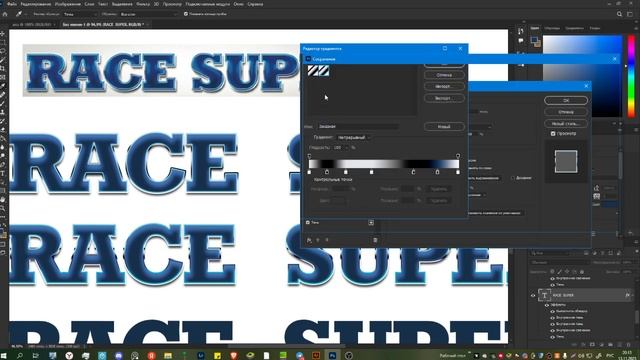Viewport: 640px width, 360px height.
Task: Click OK in the Layer Style dialog
Action: click(x=566, y=100)
